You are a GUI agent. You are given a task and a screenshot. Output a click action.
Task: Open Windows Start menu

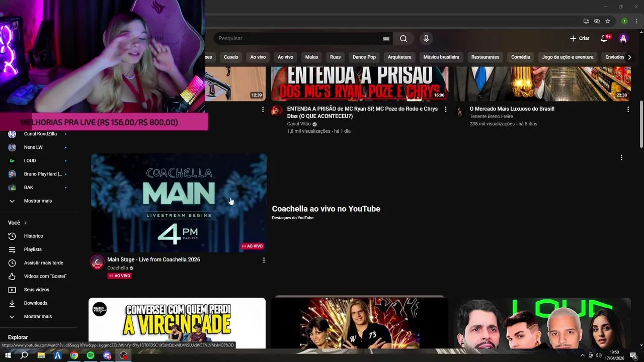tap(8, 355)
